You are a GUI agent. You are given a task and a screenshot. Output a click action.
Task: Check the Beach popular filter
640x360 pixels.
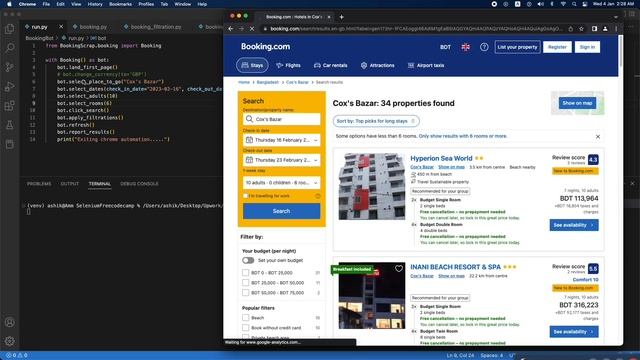coord(245,318)
